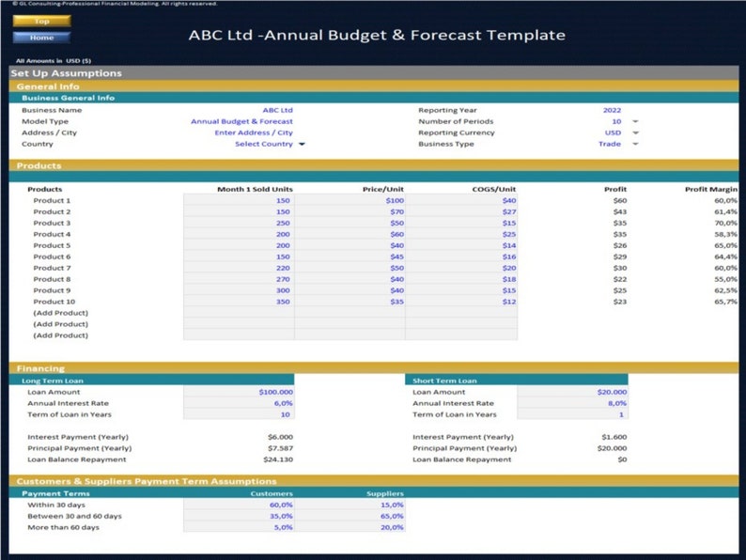Expand the Select Country dropdown arrow
Image resolution: width=746 pixels, height=560 pixels.
[302, 144]
